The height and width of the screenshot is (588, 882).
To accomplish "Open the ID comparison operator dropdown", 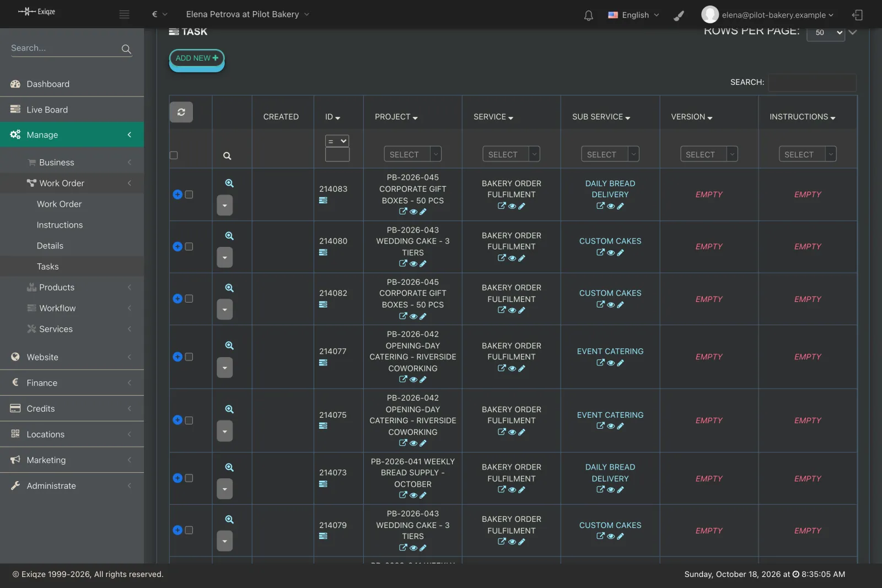I will 337,141.
